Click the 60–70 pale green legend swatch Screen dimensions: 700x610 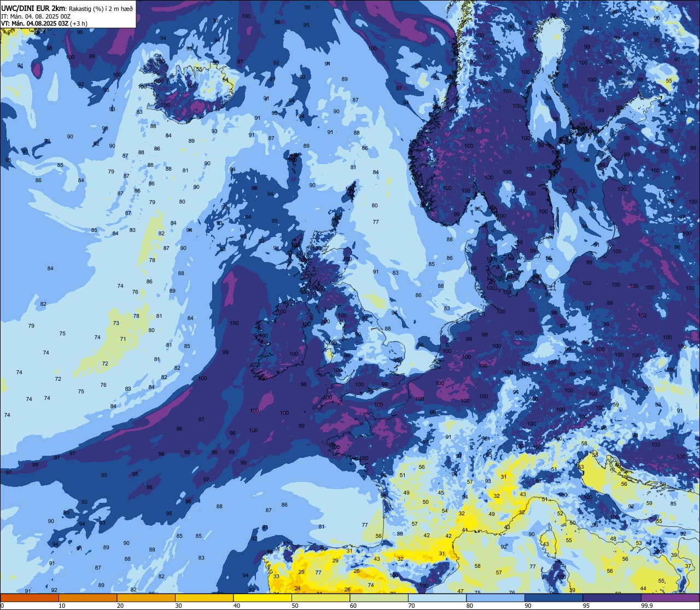(x=379, y=597)
